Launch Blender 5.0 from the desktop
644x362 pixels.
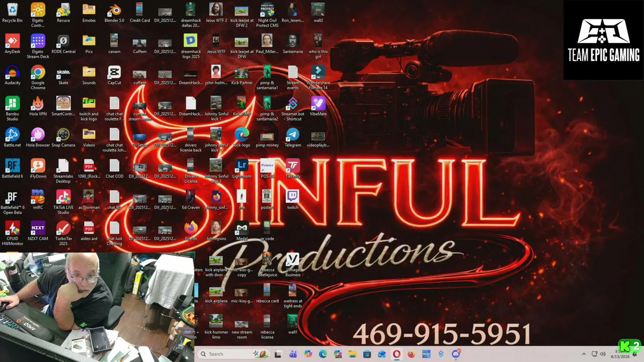(x=114, y=13)
